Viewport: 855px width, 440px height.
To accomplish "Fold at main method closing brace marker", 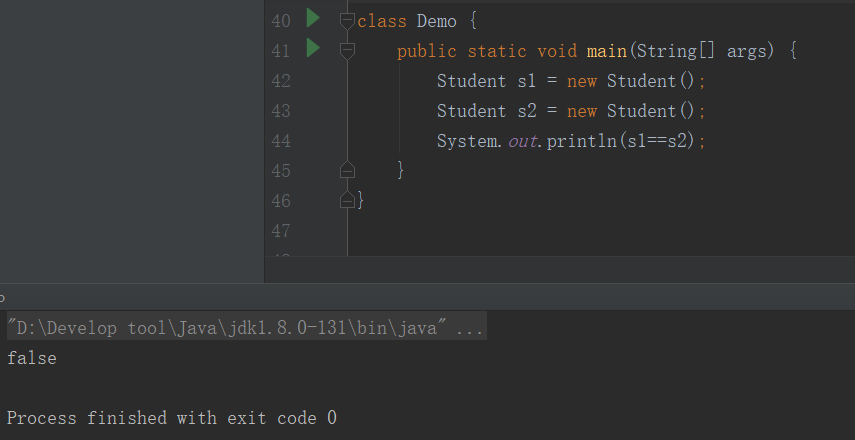I will [x=347, y=170].
